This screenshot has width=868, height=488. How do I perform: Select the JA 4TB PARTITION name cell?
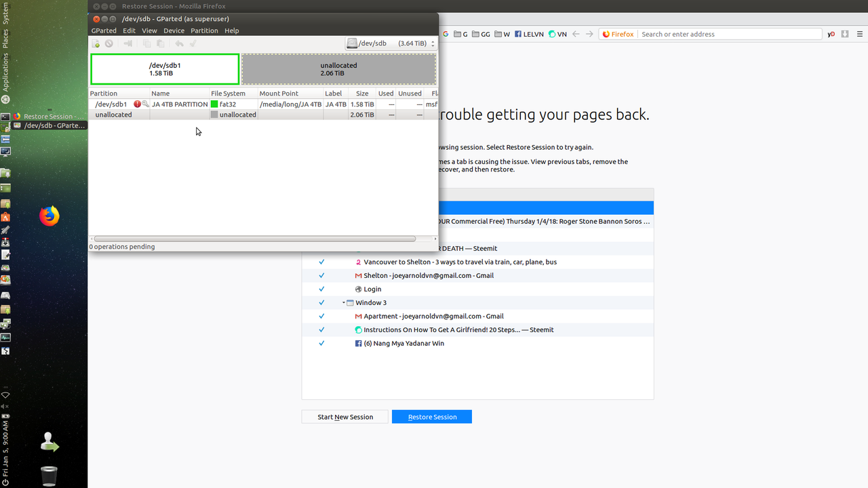(180, 104)
